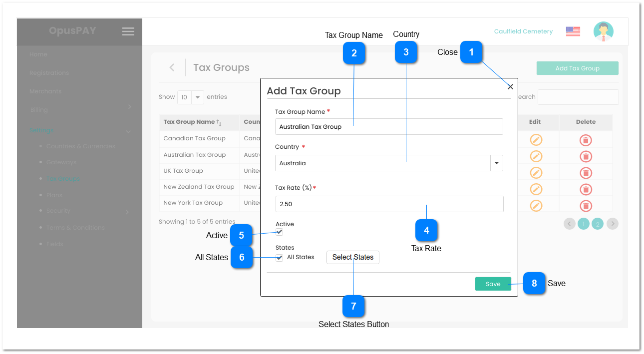Screen dimensions: 644x354
Task: Delete the UK Tax Group entry
Action: pyautogui.click(x=585, y=172)
